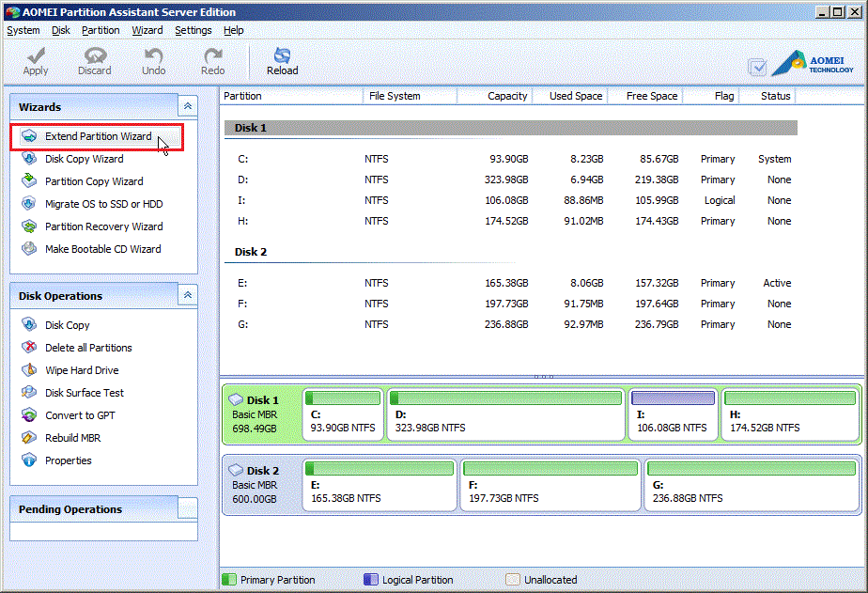Collapse the Wizards panel
This screenshot has height=593, width=868.
pos(188,106)
